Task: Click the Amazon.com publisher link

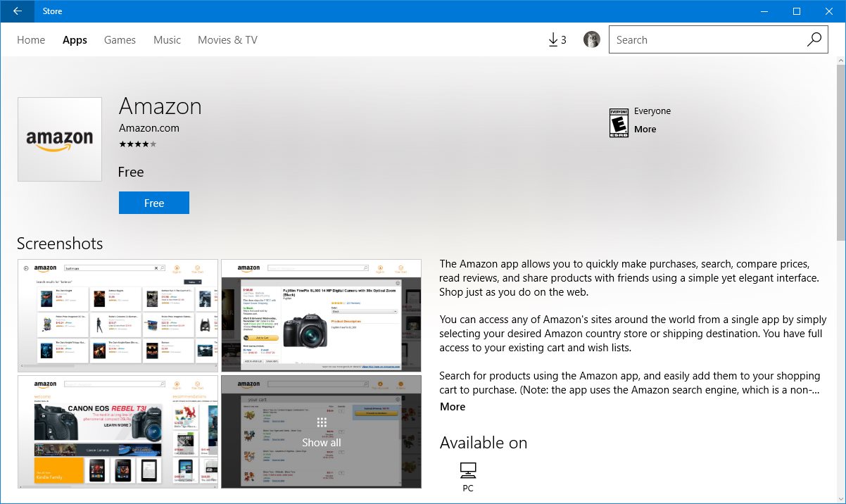Action: click(x=149, y=128)
